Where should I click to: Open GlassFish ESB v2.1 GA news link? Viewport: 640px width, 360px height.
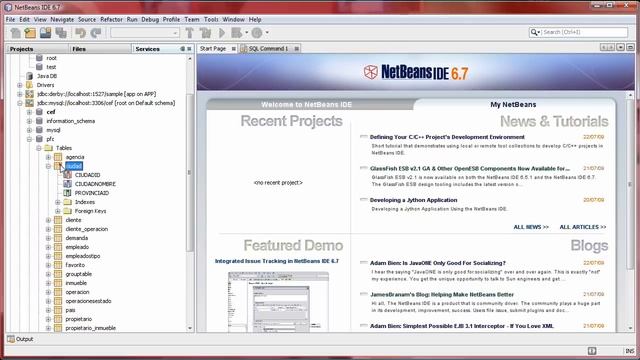469,168
